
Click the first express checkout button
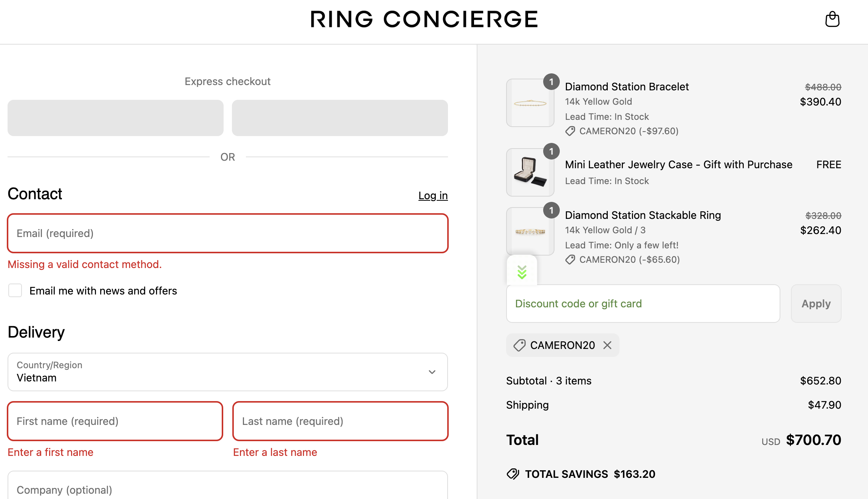pos(116,118)
